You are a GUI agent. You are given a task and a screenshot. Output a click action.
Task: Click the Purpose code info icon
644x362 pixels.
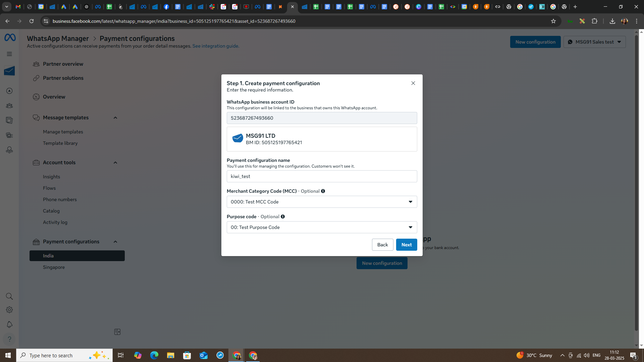pos(283,217)
